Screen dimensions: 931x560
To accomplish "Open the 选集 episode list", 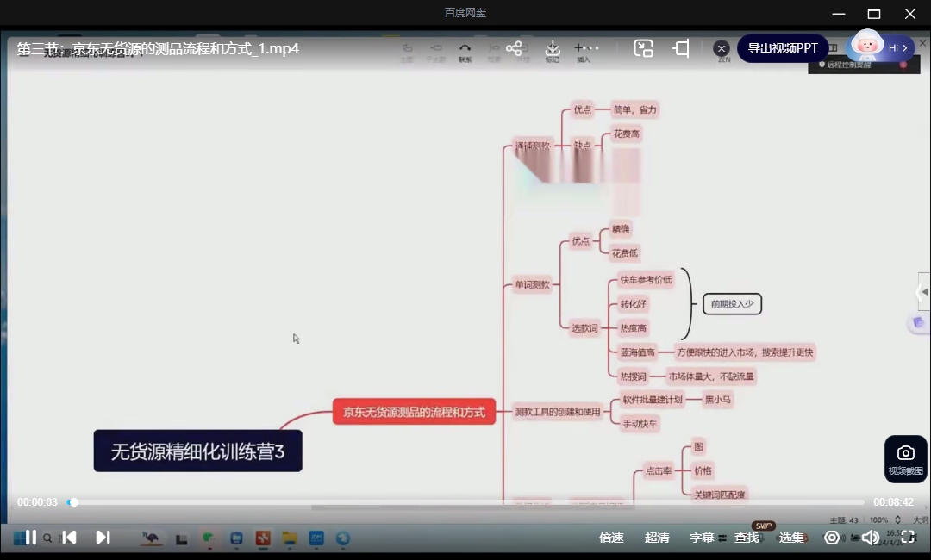I will pyautogui.click(x=791, y=538).
